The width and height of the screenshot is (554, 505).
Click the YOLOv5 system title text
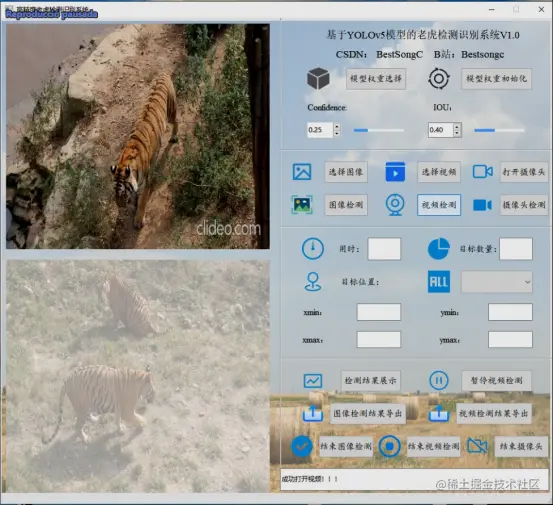coord(423,35)
